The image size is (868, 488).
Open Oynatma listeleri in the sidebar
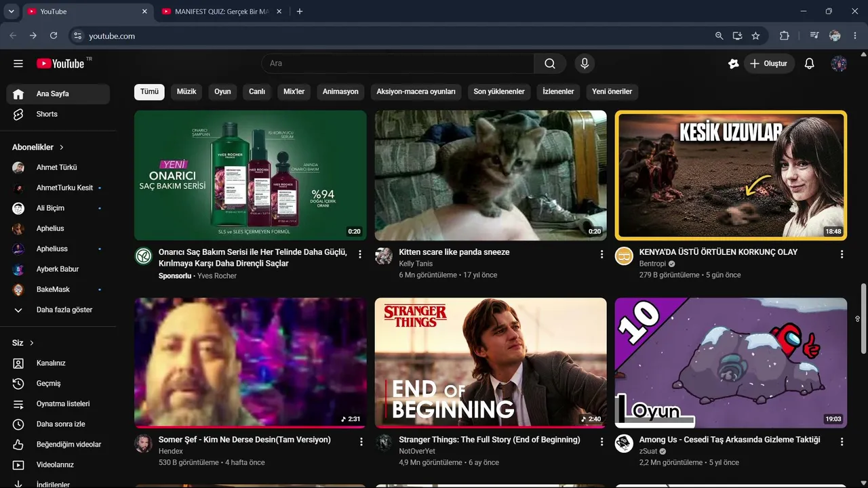[x=58, y=404]
